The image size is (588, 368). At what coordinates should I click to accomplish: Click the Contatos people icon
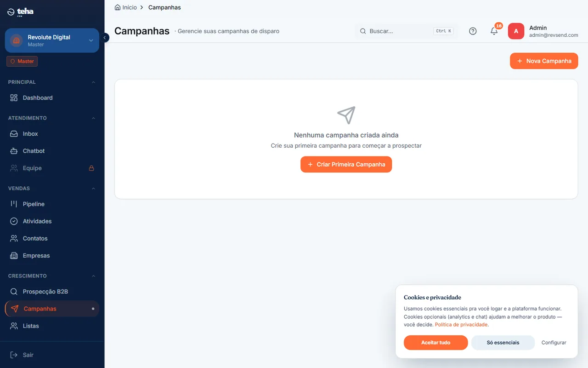click(x=14, y=239)
